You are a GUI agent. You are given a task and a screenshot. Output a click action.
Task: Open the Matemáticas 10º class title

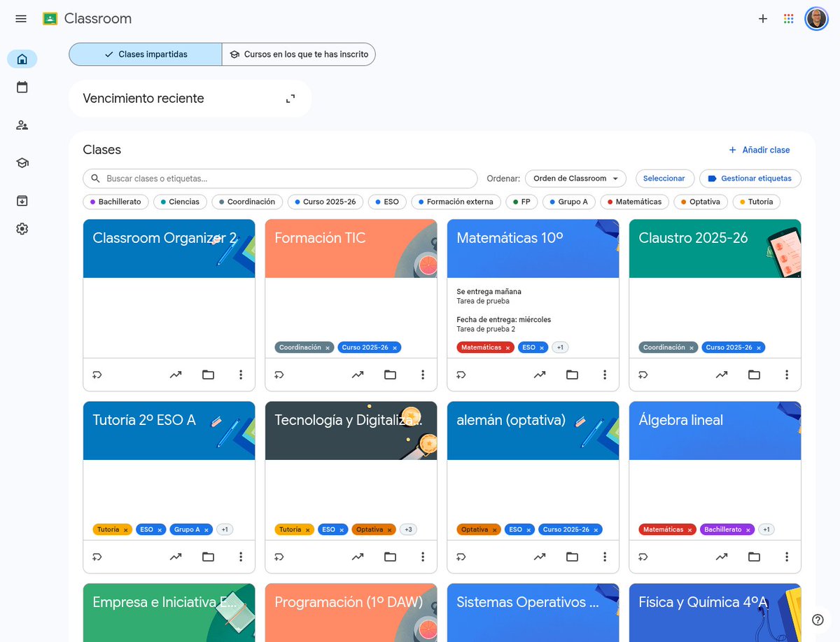510,238
